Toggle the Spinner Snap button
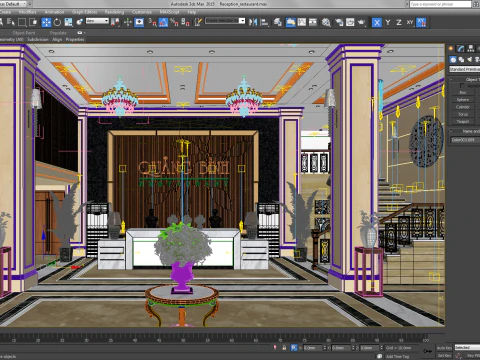This screenshot has width=480, height=360. click(x=185, y=22)
